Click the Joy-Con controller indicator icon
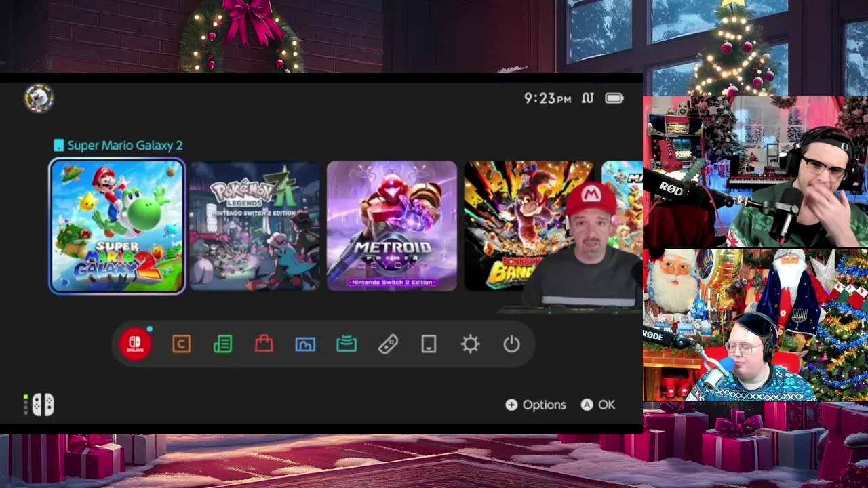The width and height of the screenshot is (868, 488). pyautogui.click(x=39, y=405)
